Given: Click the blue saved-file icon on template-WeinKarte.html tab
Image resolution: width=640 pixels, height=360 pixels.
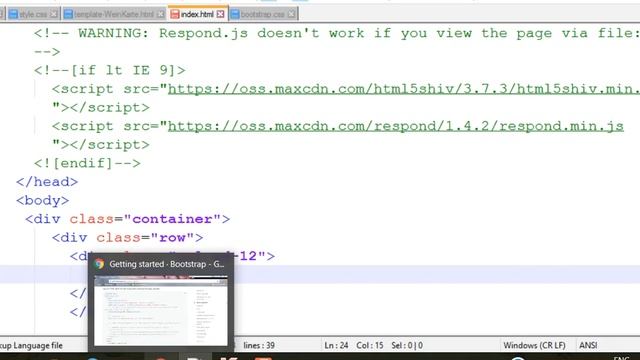Looking at the screenshot, I should [x=68, y=14].
